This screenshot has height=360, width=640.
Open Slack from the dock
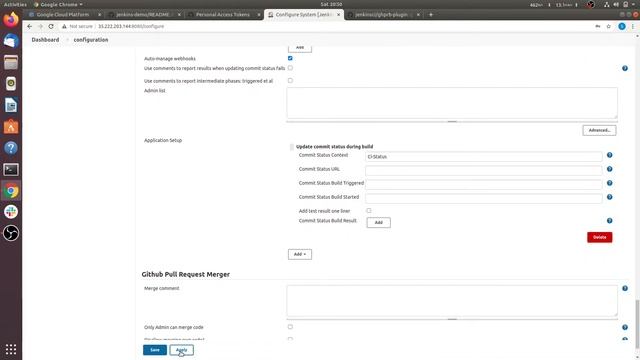point(11,212)
